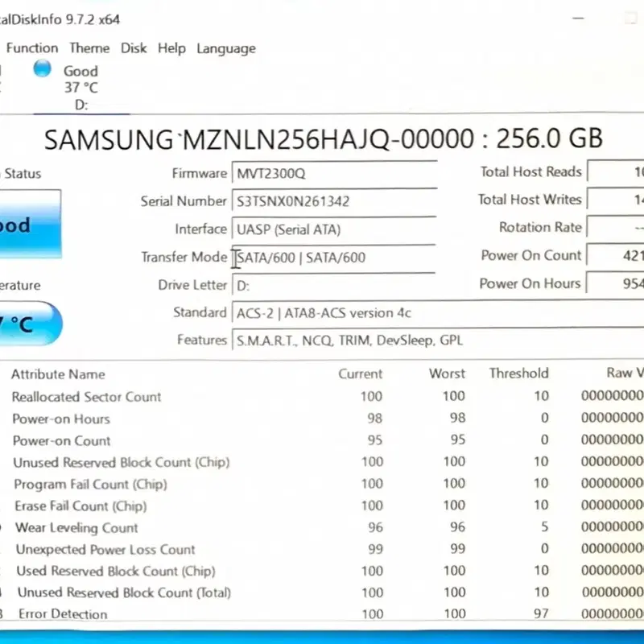Select the D: drive entry label

[x=81, y=105]
